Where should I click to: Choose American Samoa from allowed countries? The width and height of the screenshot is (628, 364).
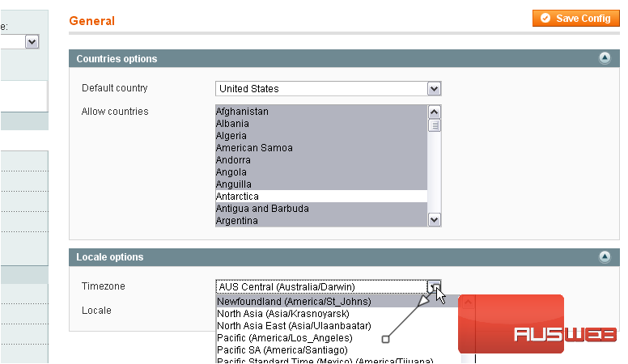[x=320, y=148]
